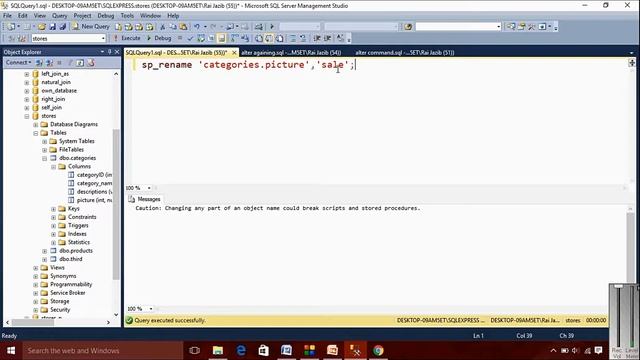
Task: Collapse the Tables folder node
Action: pyautogui.click(x=36, y=133)
